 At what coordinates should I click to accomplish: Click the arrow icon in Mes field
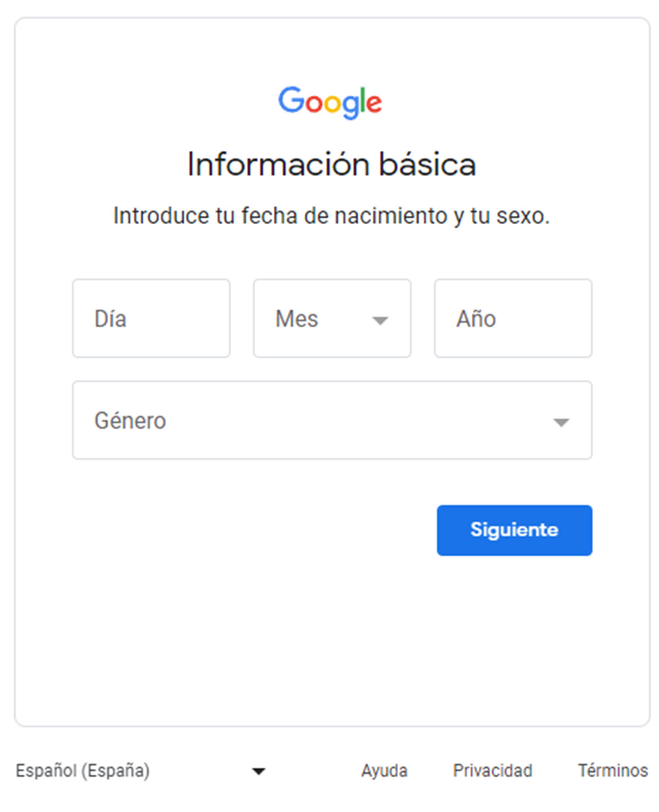380,320
